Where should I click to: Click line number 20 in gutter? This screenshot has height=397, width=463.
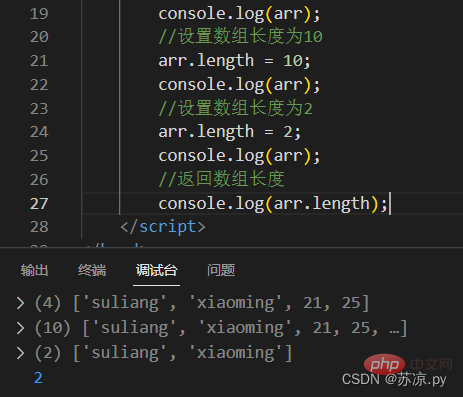(x=39, y=37)
